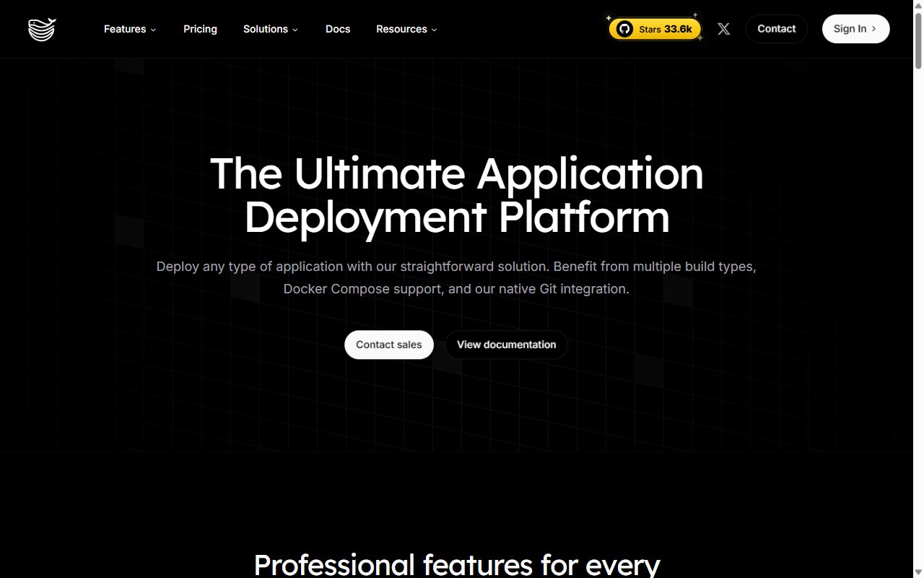Open View documentation link
Screen dimensions: 924x578
(507, 345)
